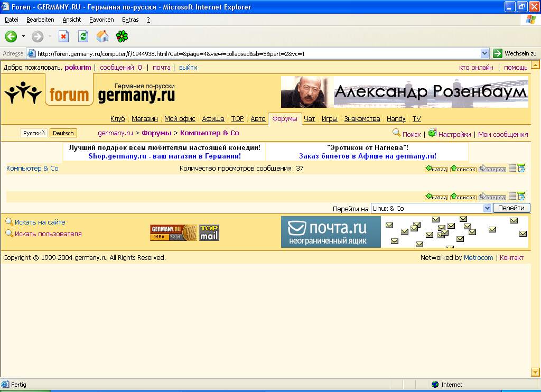
Task: Open the Favoriten menu
Action: point(101,20)
